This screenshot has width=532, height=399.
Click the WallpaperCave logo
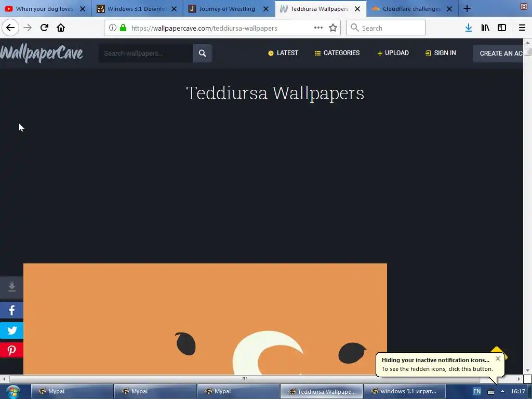point(42,54)
